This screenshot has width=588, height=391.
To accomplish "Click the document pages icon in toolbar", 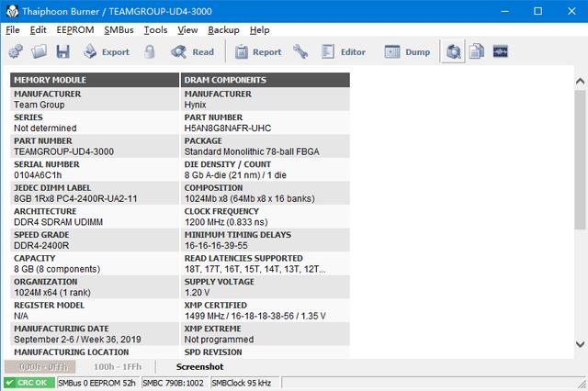I will [x=477, y=52].
